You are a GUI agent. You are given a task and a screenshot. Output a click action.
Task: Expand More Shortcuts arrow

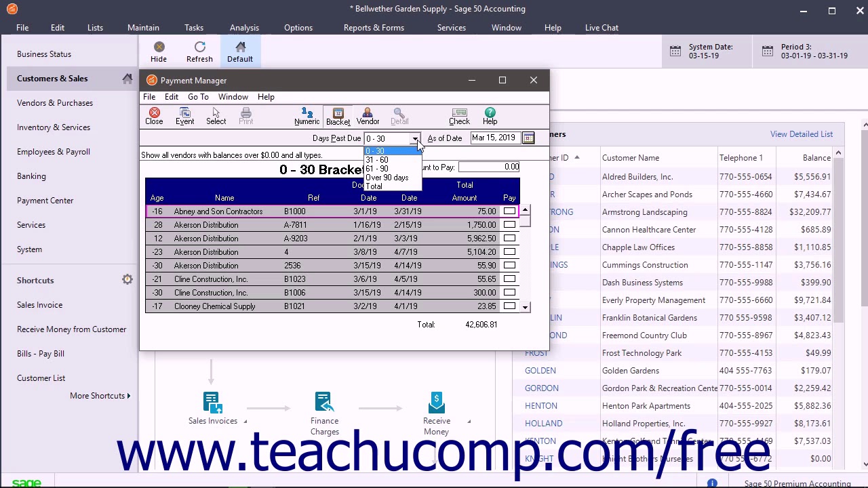pos(129,396)
